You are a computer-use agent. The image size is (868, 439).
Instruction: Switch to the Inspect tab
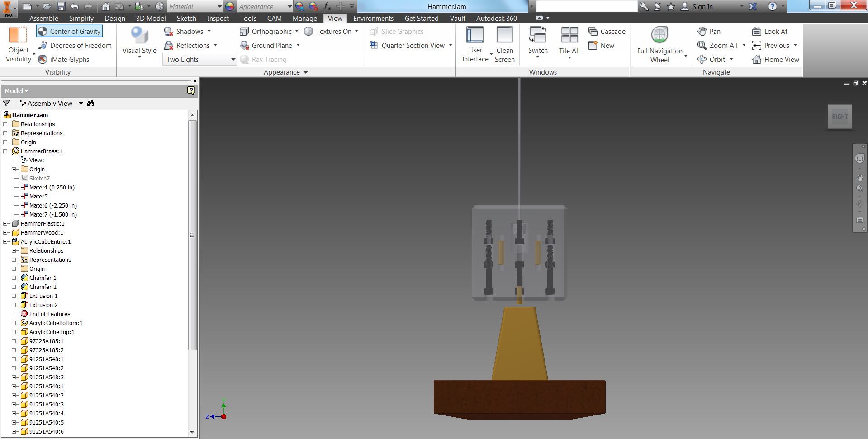pos(218,18)
